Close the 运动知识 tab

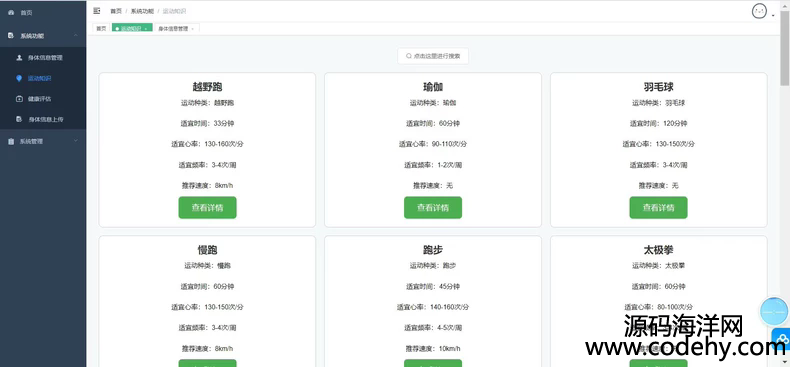click(x=146, y=29)
